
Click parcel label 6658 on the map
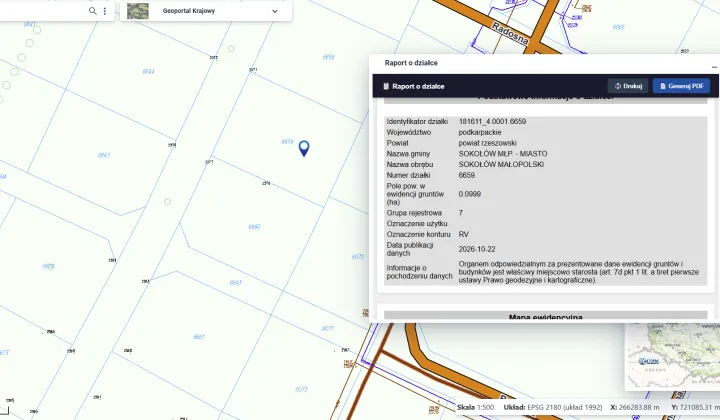coord(328,57)
